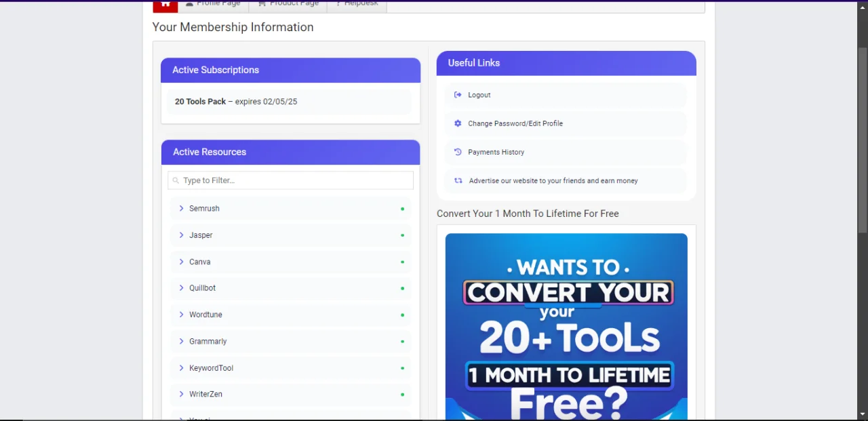Click the green status dot for KeywordTool

[402, 368]
